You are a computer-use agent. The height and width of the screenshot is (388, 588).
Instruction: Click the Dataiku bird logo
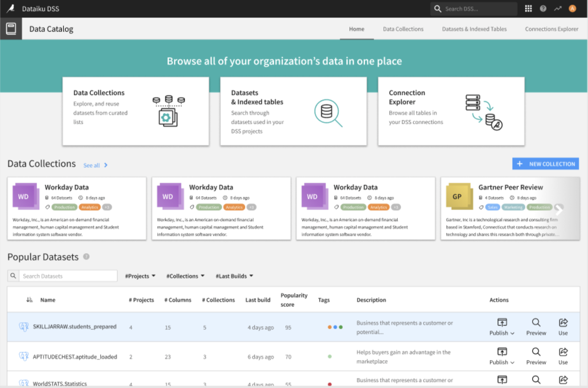(x=11, y=8)
